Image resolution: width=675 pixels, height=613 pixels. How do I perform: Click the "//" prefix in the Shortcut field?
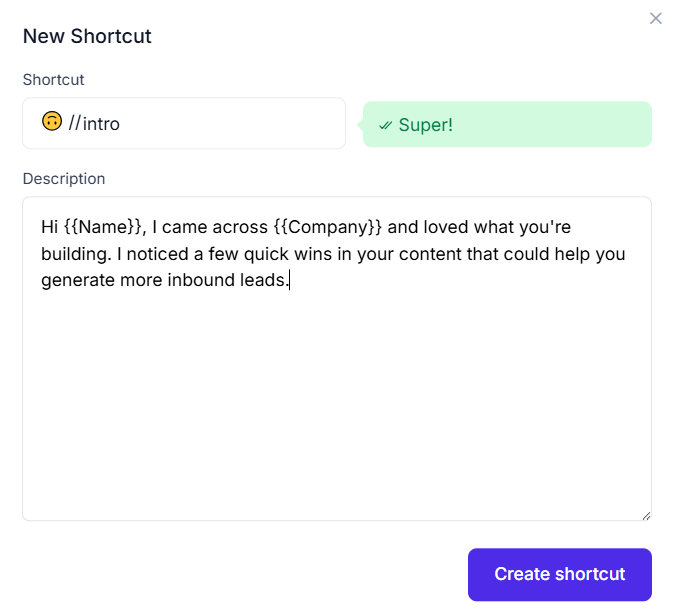[x=75, y=124]
